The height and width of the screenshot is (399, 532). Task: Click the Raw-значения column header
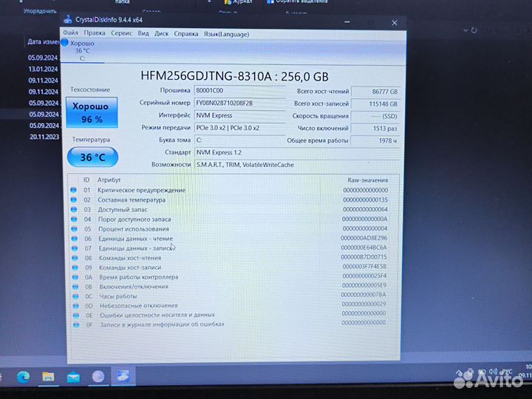click(368, 180)
